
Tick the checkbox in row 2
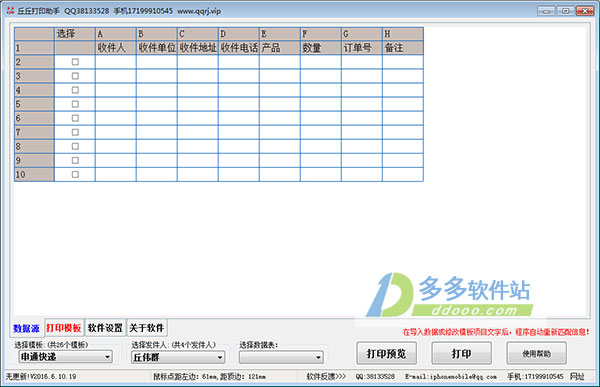(x=75, y=62)
